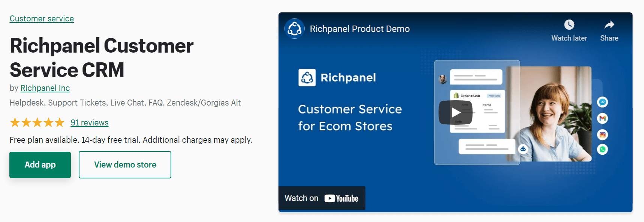The height and width of the screenshot is (222, 644).
Task: Open the Richpanel Inc developer link
Action: 45,88
